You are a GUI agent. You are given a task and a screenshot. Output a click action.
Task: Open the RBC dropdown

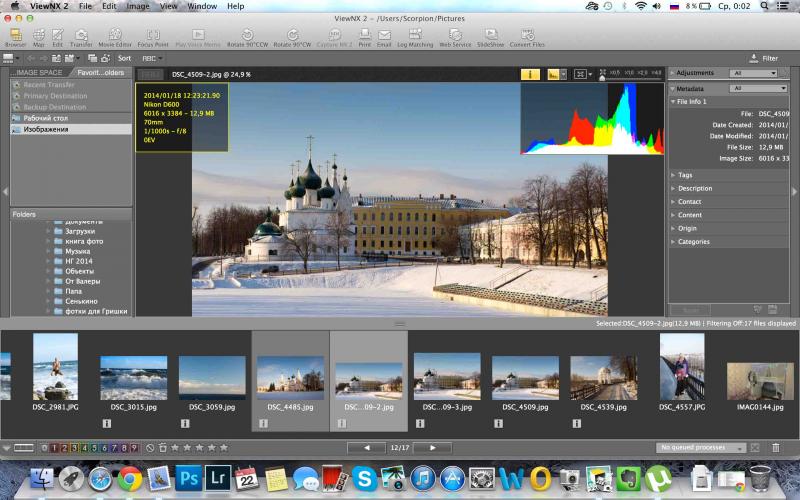(152, 58)
